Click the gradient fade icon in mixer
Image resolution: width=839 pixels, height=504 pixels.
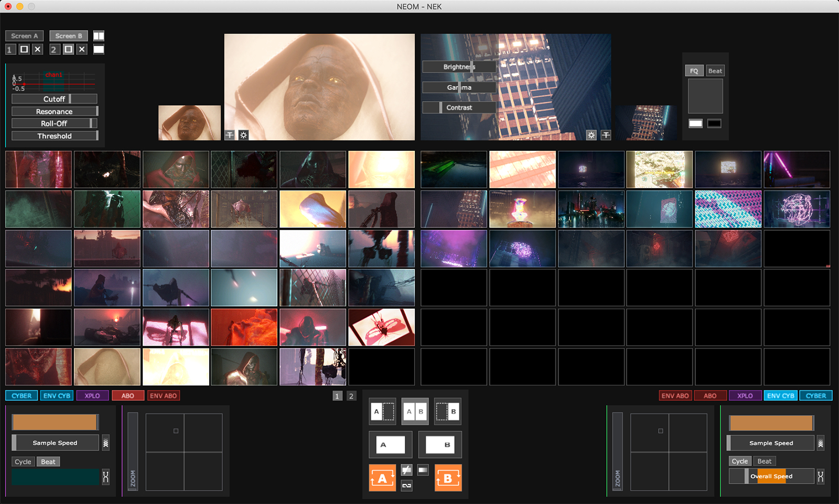point(423,470)
